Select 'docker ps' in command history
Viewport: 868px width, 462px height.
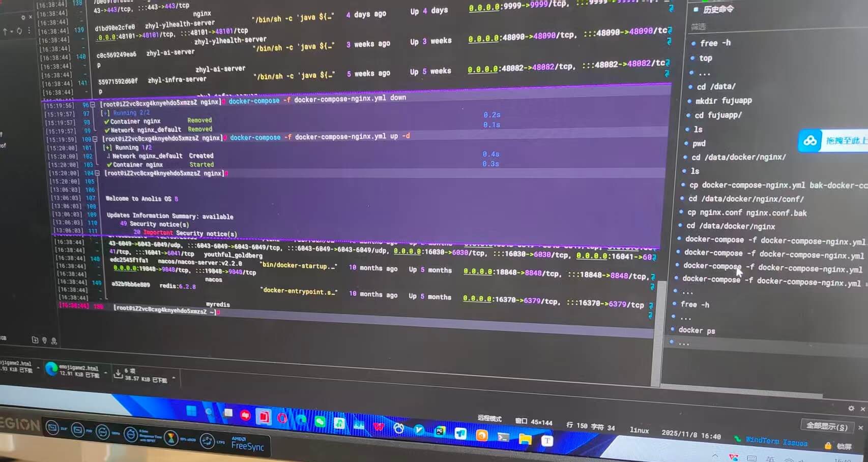(x=697, y=330)
